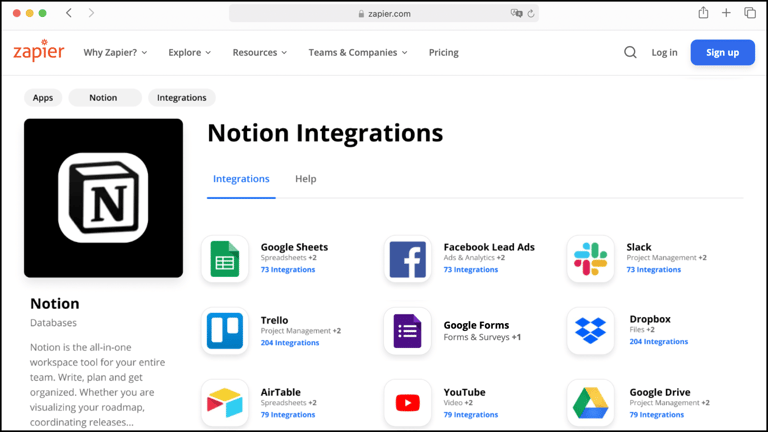
Task: Open the Google Drive app icon
Action: coord(590,403)
